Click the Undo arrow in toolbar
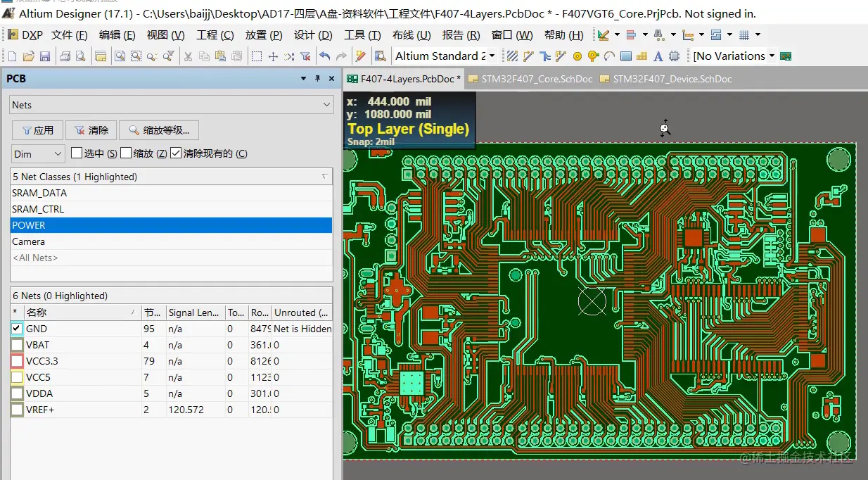868x480 pixels. pyautogui.click(x=324, y=56)
